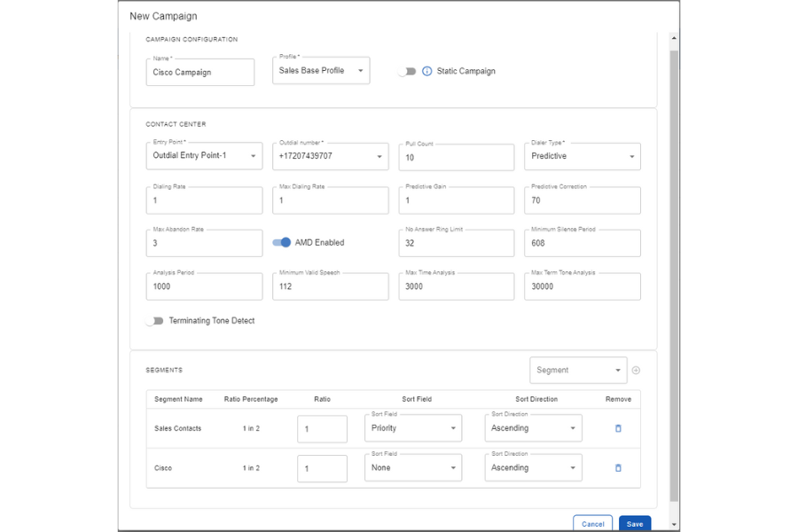Viewport: 798px width, 532px height.
Task: Open Sort Direction dropdown for Cisco row
Action: click(x=533, y=468)
